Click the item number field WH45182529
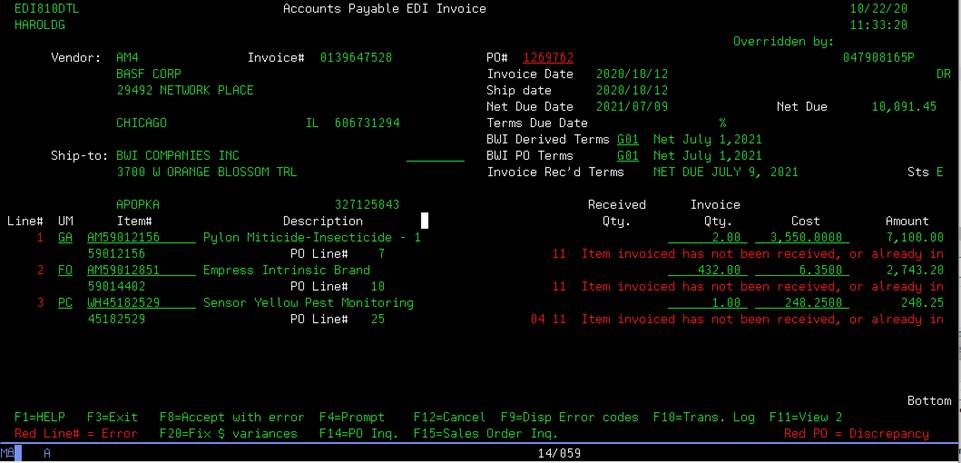Viewport: 961px width, 463px height. coord(141,303)
